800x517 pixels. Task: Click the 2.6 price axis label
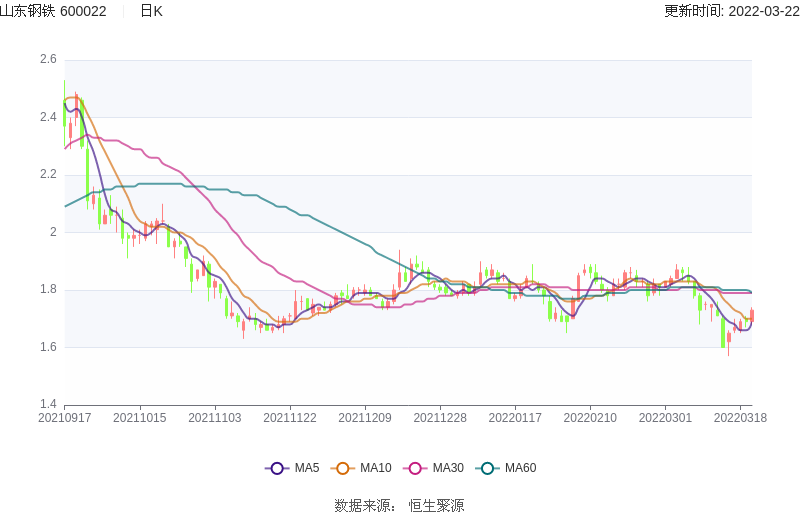(48, 60)
